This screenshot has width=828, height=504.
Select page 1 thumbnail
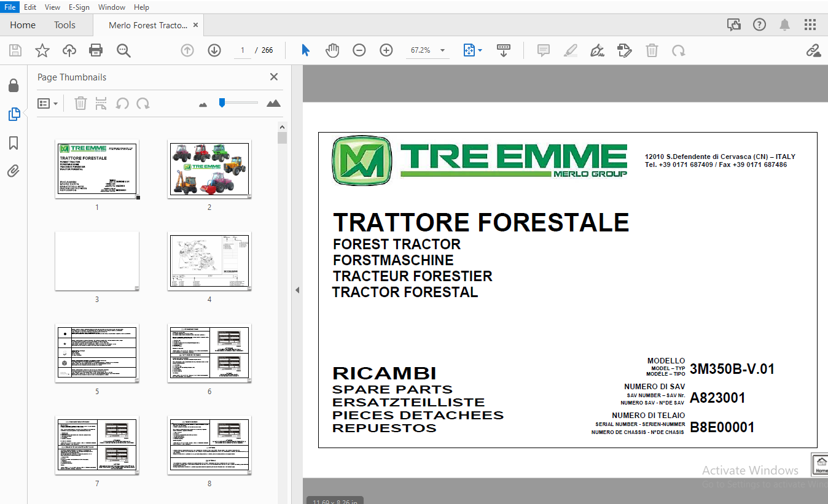click(97, 169)
